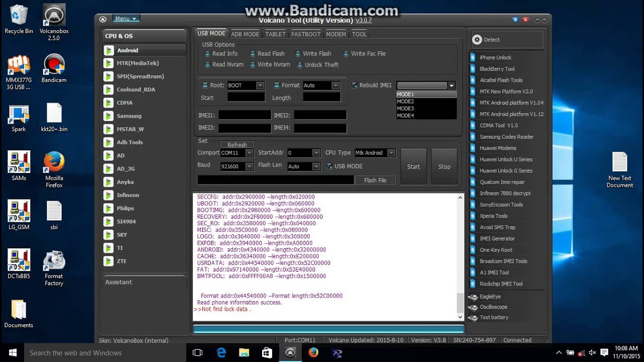Viewport: 644px width, 362px height.
Task: Uncheck the Rebuild IMEI checkbox
Action: 354,85
